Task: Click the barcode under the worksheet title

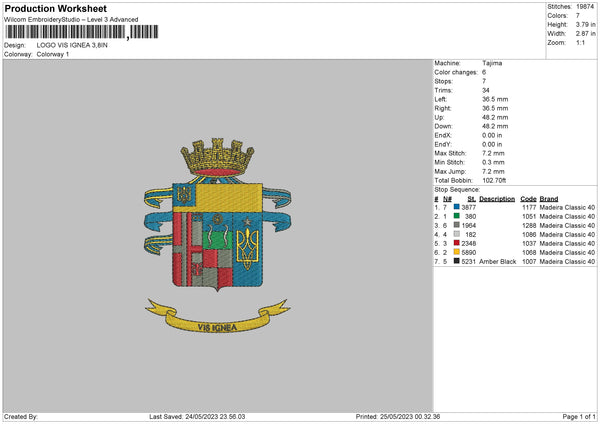Action: coord(82,32)
